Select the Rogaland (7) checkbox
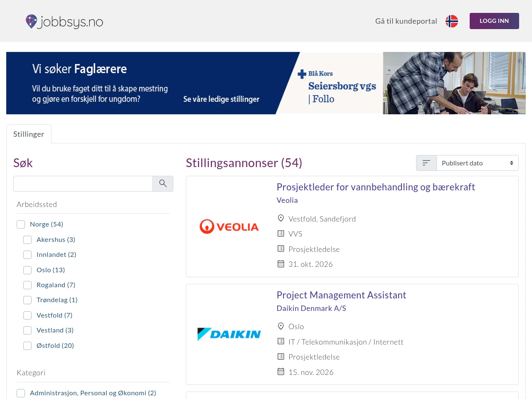 tap(27, 285)
